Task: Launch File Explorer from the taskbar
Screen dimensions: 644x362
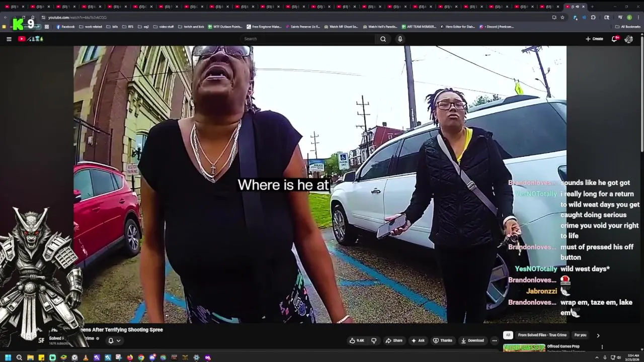Action: click(x=30, y=357)
